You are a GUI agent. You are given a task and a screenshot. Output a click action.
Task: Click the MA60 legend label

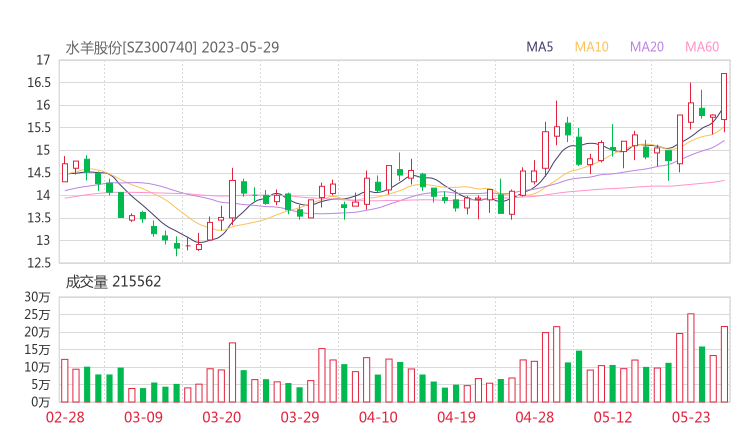[x=702, y=47]
